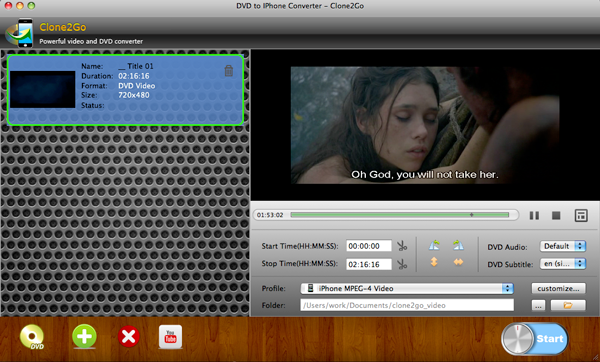
Task: Set start time with top scissors icon
Action: pyautogui.click(x=402, y=246)
